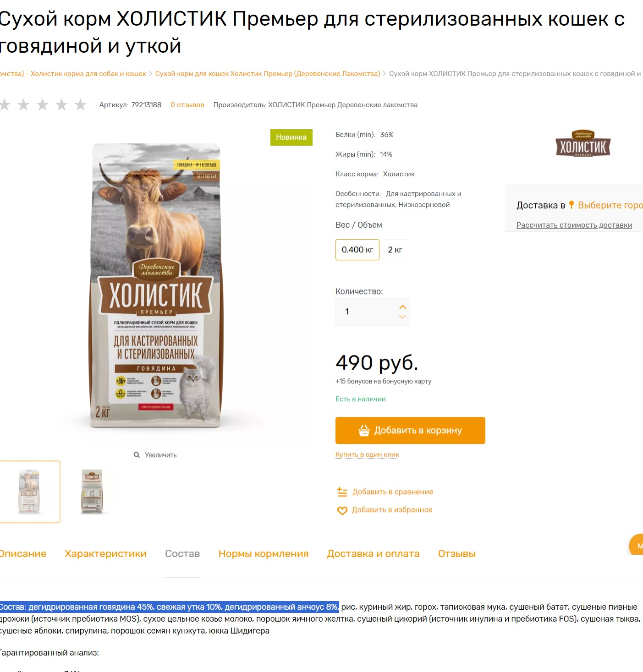Select the second product thumbnail image
The image size is (643, 672).
coord(92,492)
